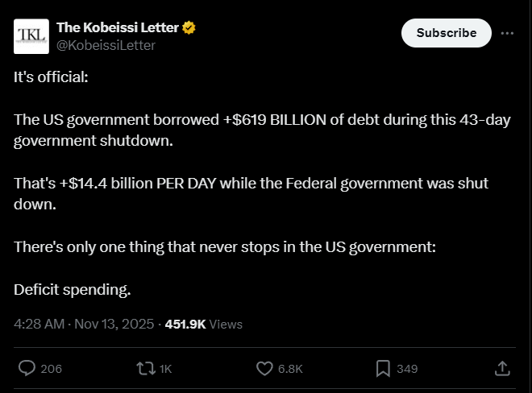Click the gold verified badge

click(x=189, y=28)
